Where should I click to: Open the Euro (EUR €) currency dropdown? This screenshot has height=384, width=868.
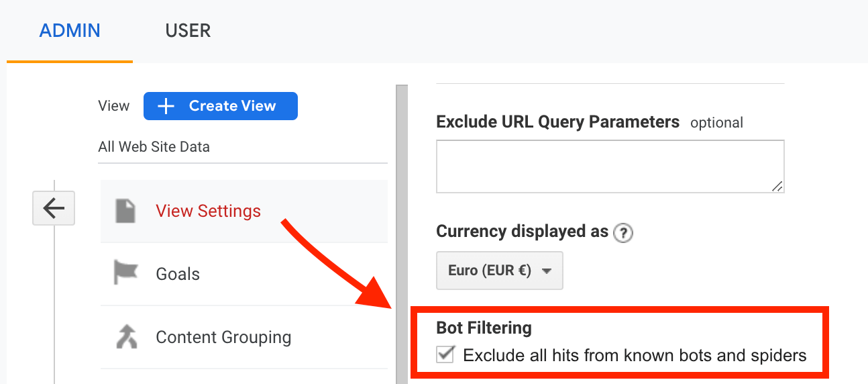(499, 271)
